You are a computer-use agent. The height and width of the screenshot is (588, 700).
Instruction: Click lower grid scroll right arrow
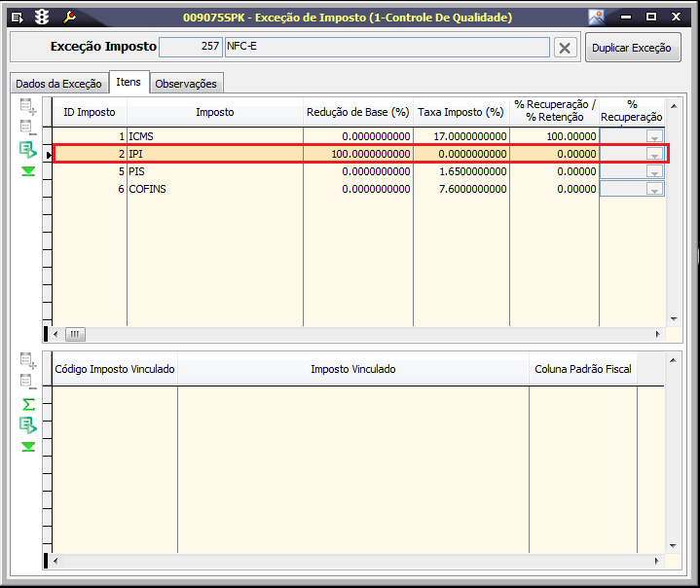pos(657,561)
